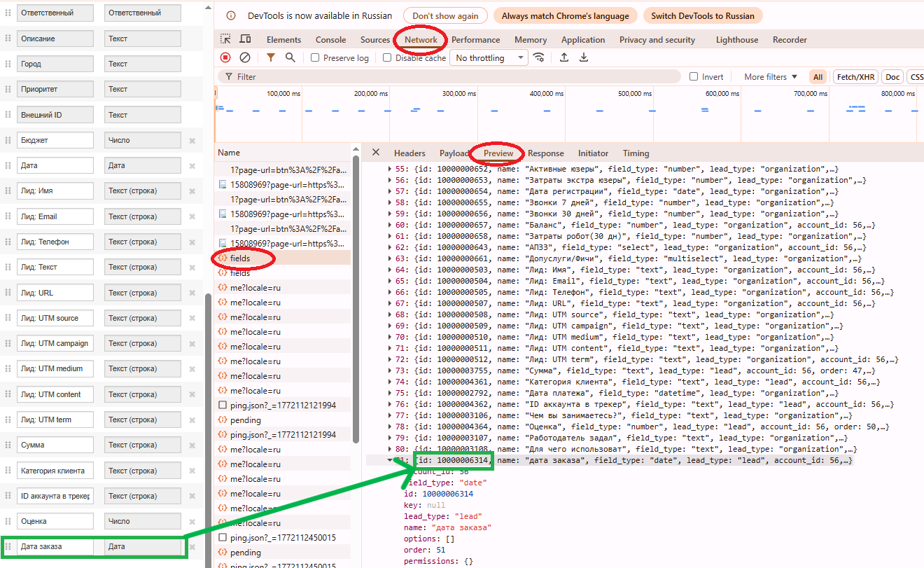Expand the More filters dropdown
This screenshot has width=924, height=568.
770,77
